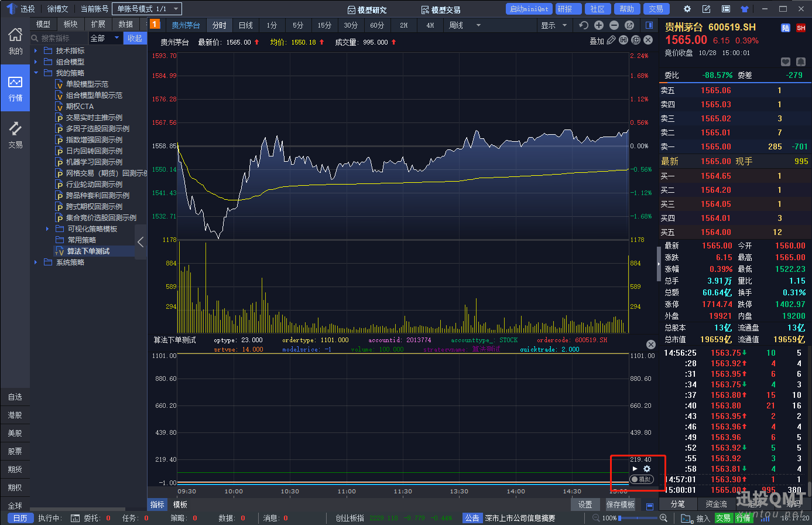Select the 行情 market sidebar icon
Image resolution: width=812 pixels, height=525 pixels.
pos(15,88)
